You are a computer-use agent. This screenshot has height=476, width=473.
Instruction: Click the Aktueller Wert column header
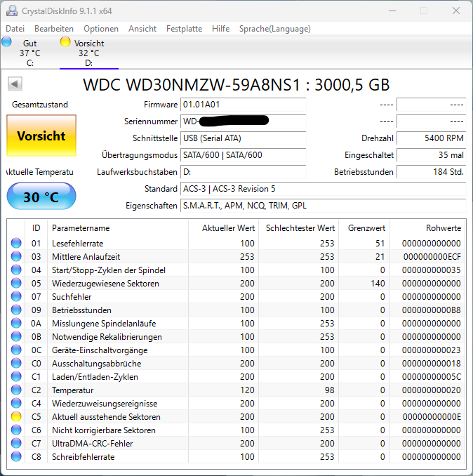point(223,228)
